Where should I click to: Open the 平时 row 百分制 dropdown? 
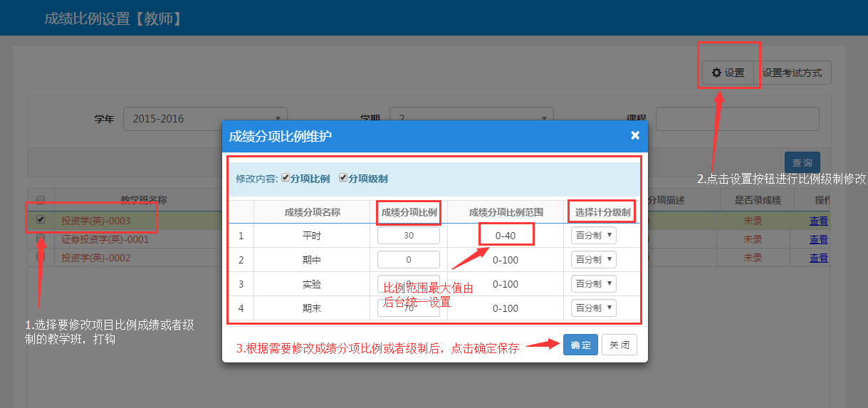[593, 236]
